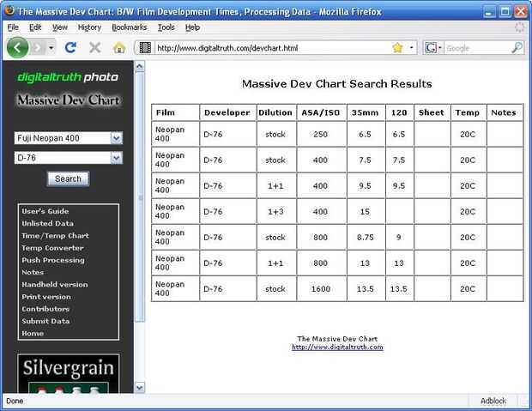This screenshot has height=411, width=532.
Task: Click the Temp column header
Action: (467, 112)
